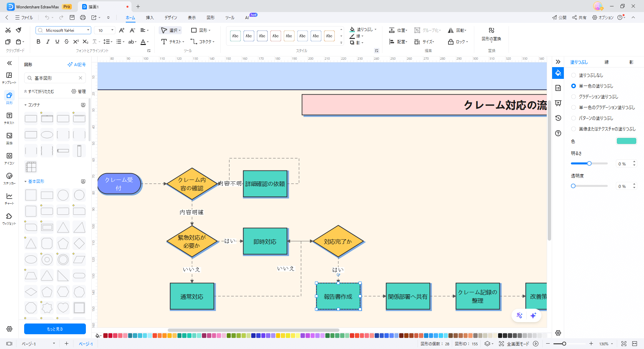644x349 pixels.
Task: Increase font size
Action: (122, 30)
